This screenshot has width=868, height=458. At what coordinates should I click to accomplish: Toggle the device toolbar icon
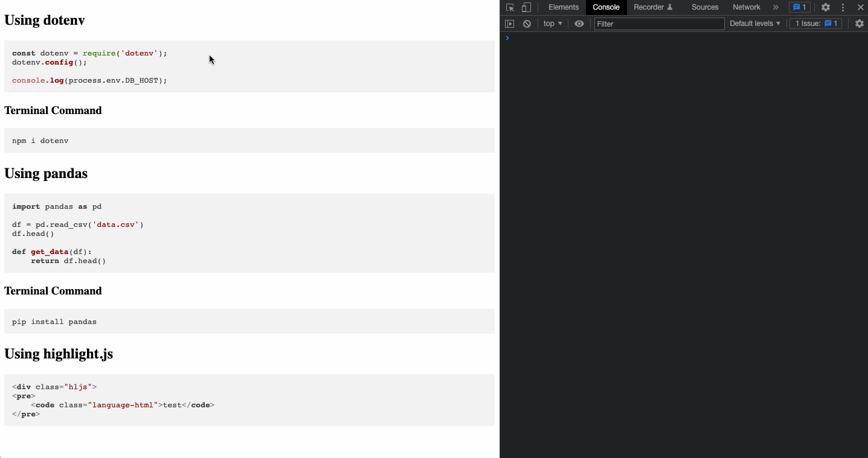[x=526, y=7]
